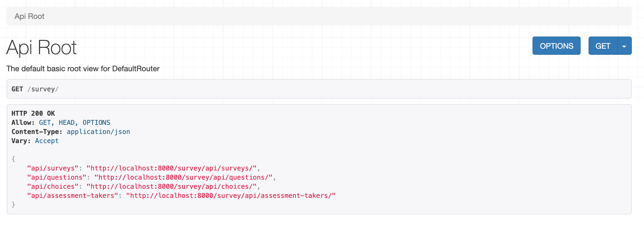Click the "Api Root" page heading
The image size is (644, 235).
click(41, 47)
